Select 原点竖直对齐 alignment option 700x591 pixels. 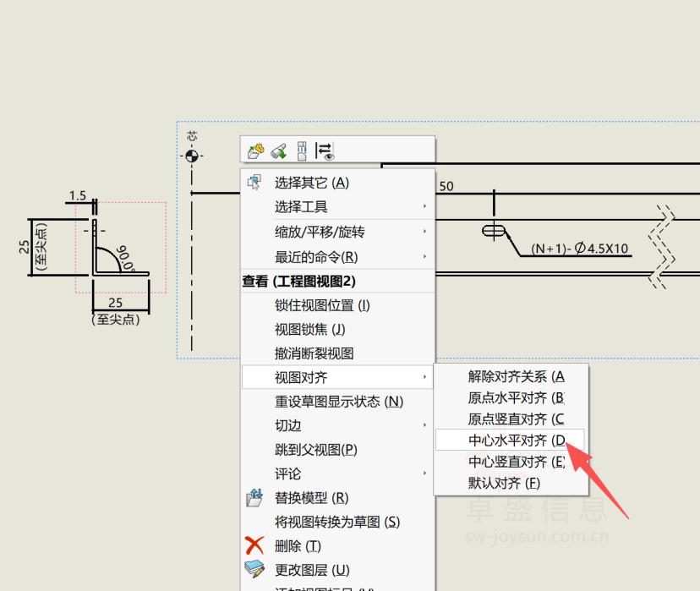tap(516, 419)
